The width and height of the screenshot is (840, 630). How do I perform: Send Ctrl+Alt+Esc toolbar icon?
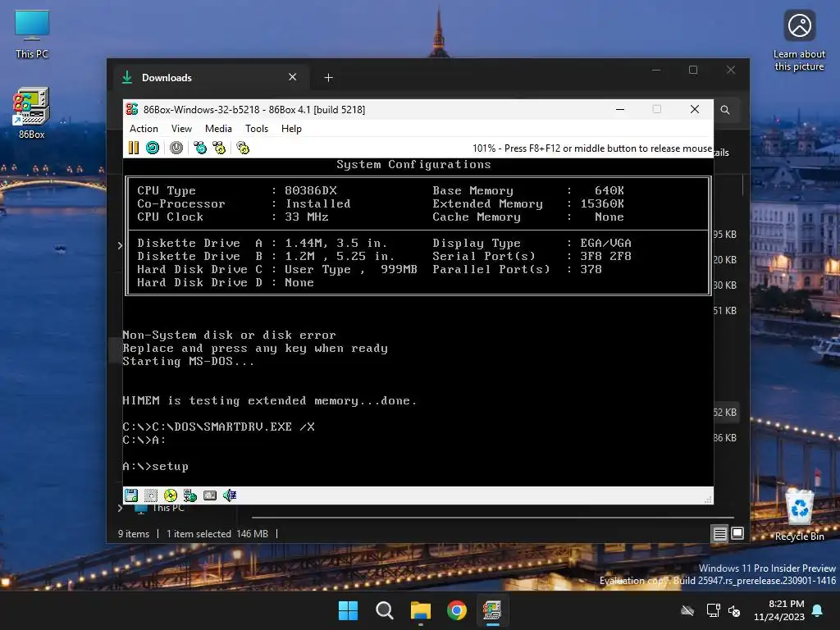coord(219,148)
